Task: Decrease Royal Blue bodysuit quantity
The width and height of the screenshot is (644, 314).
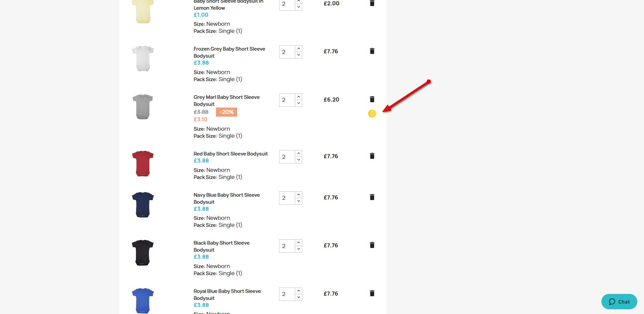Action: point(299,297)
